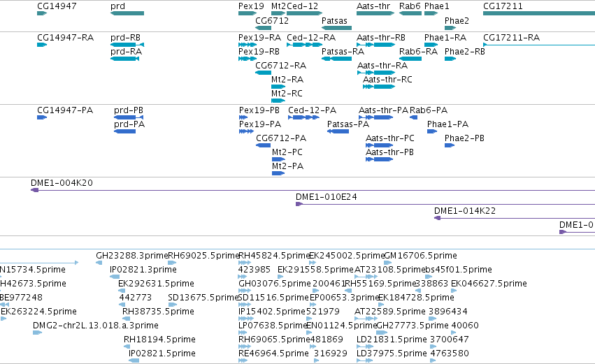Select the Pex19 gene label
This screenshot has width=595, height=364.
tap(251, 6)
